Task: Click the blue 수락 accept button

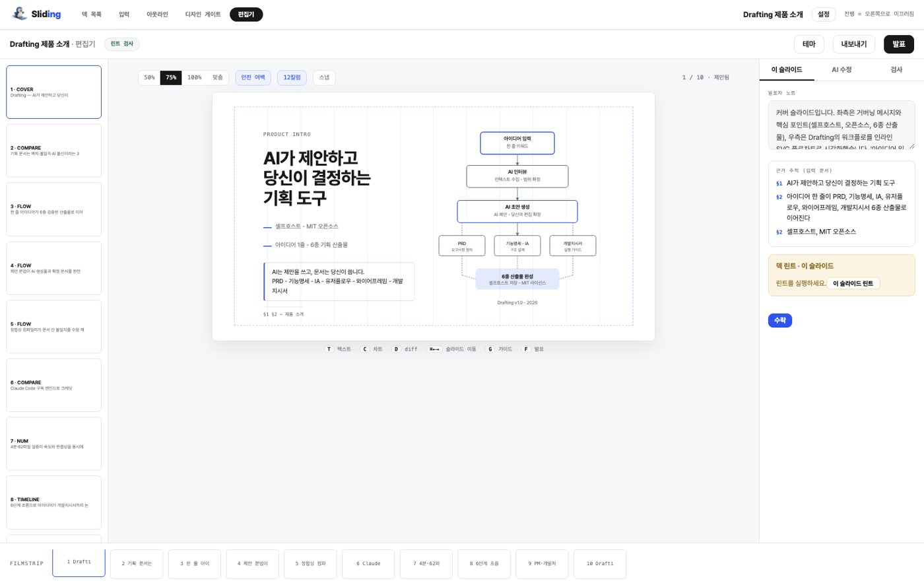Action: point(780,320)
